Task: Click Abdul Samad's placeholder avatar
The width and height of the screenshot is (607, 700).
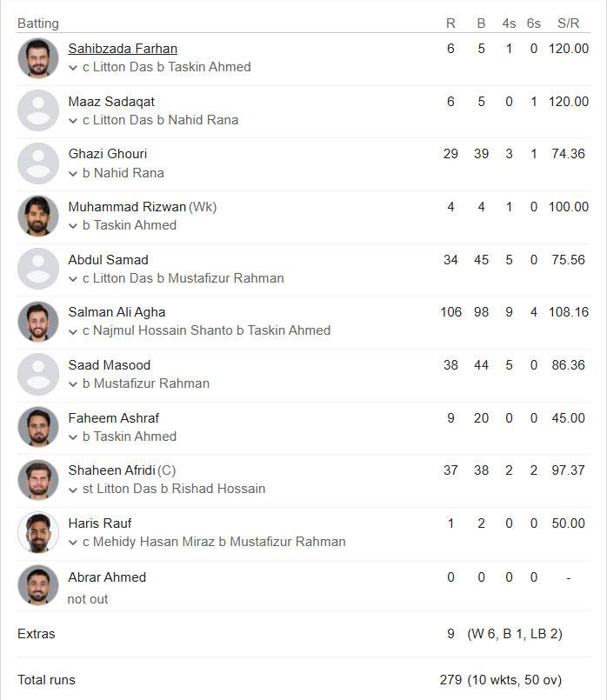Action: click(38, 269)
